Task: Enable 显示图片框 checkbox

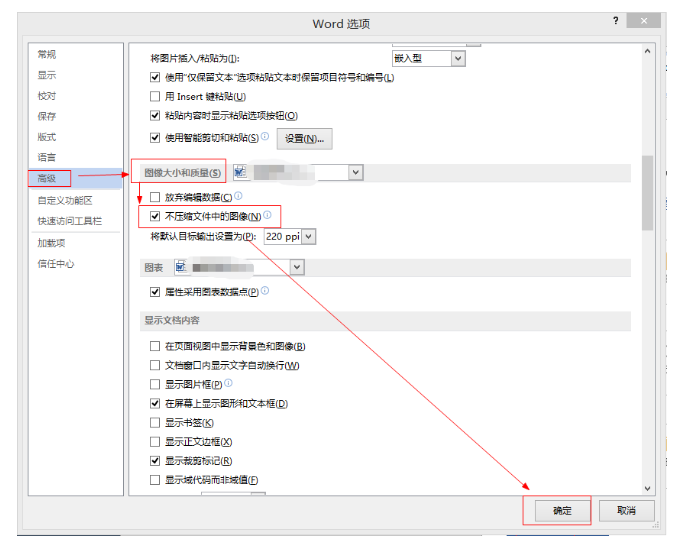Action: tap(155, 384)
